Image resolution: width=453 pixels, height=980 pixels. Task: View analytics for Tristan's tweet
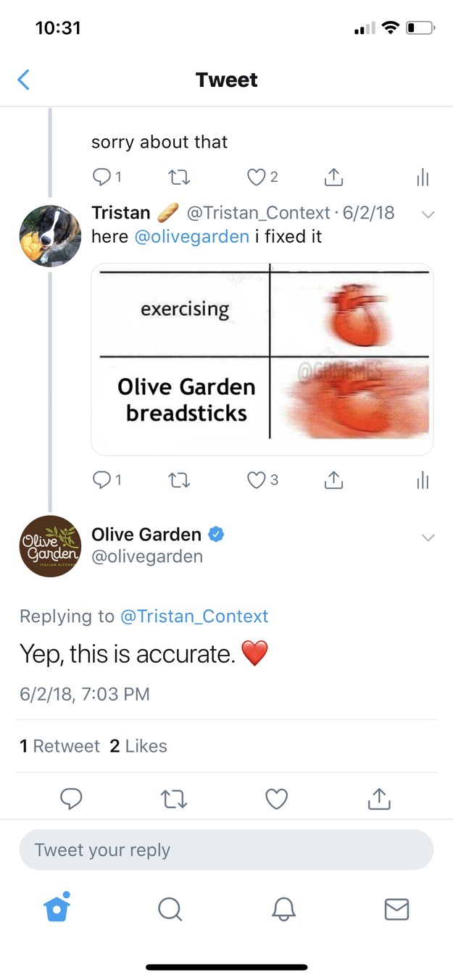[x=423, y=479]
